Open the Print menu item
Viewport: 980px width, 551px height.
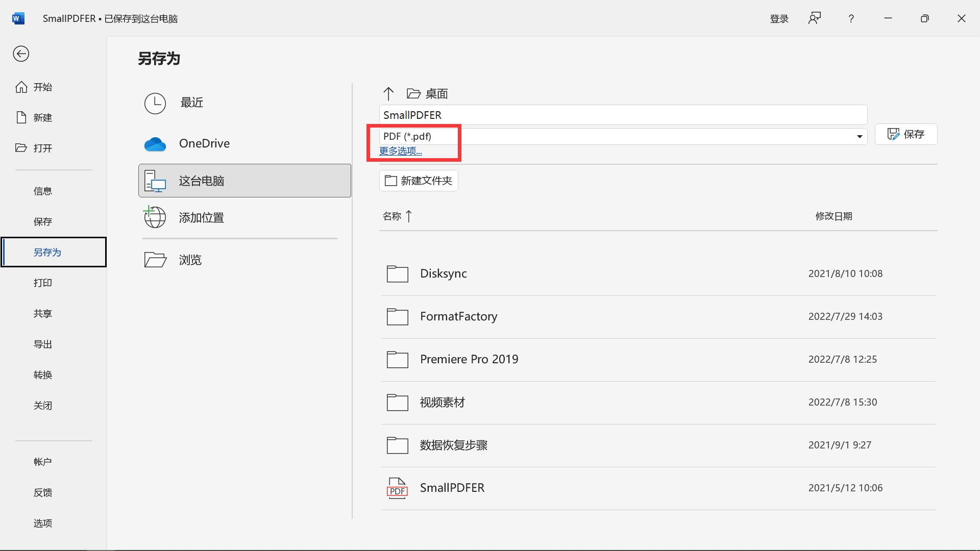43,283
